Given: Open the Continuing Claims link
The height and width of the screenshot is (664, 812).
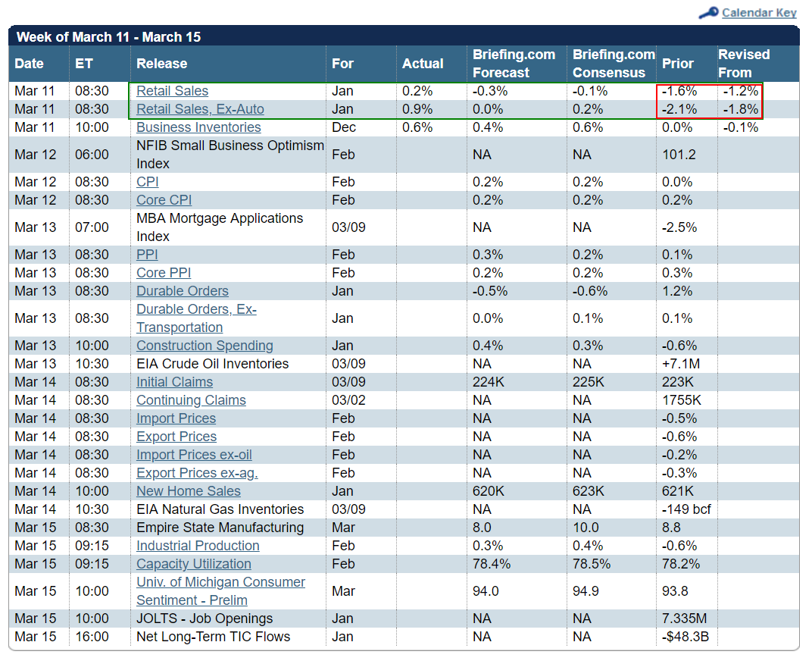Looking at the screenshot, I should tap(191, 400).
